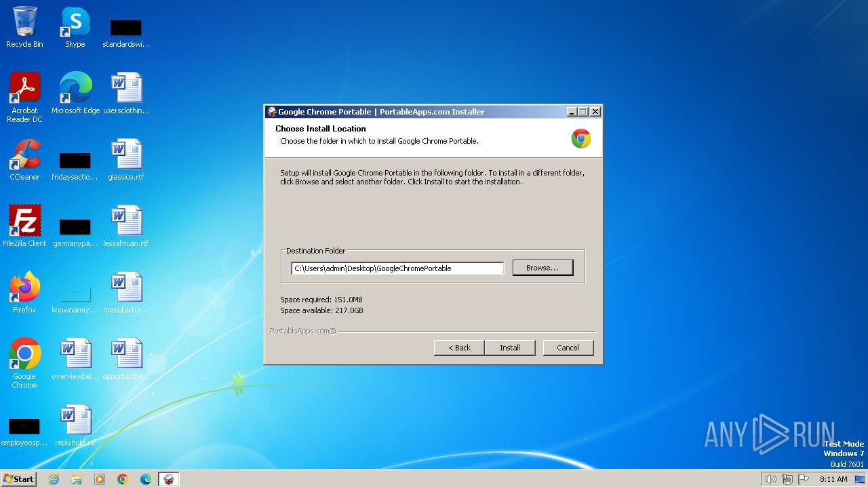Click Browse... to choose folder
The width and height of the screenshot is (868, 488).
542,268
